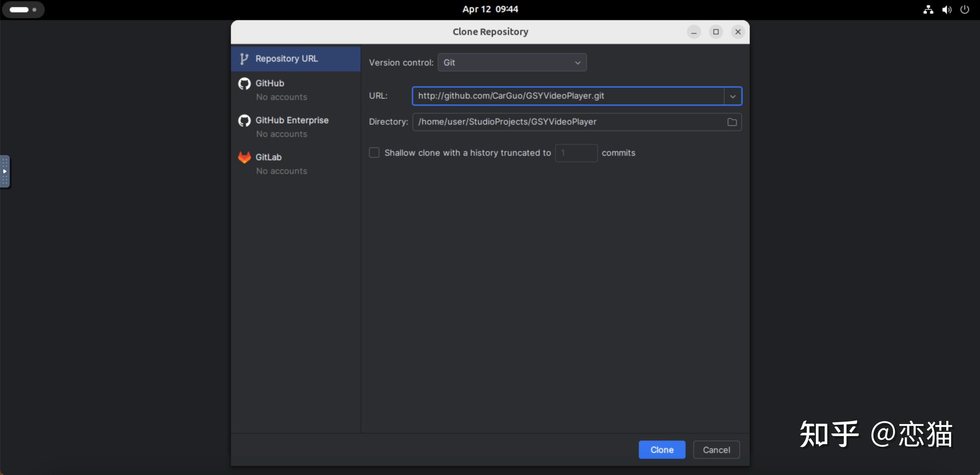Open the Activities pill in top bar
This screenshot has height=475, width=980.
tap(23, 9)
